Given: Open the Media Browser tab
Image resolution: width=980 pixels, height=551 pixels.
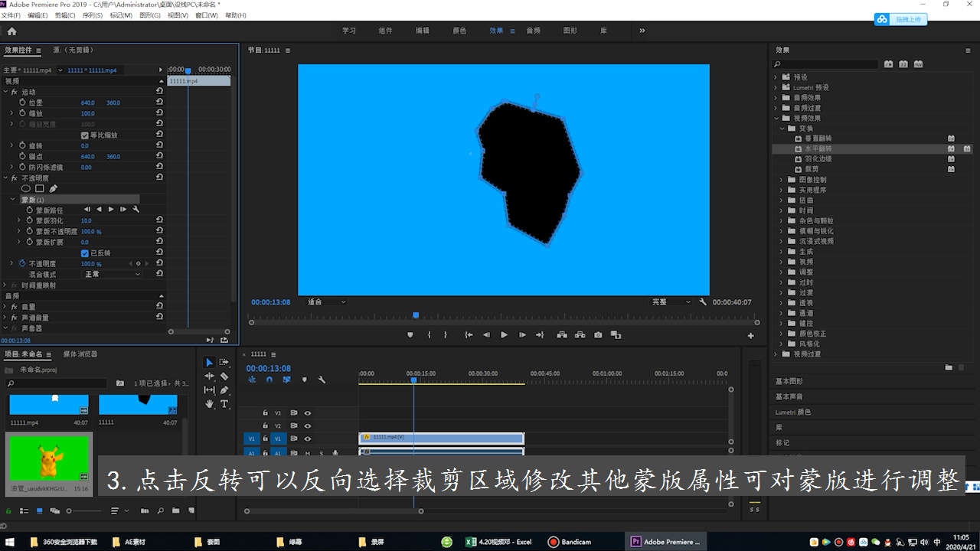Looking at the screenshot, I should coord(80,354).
